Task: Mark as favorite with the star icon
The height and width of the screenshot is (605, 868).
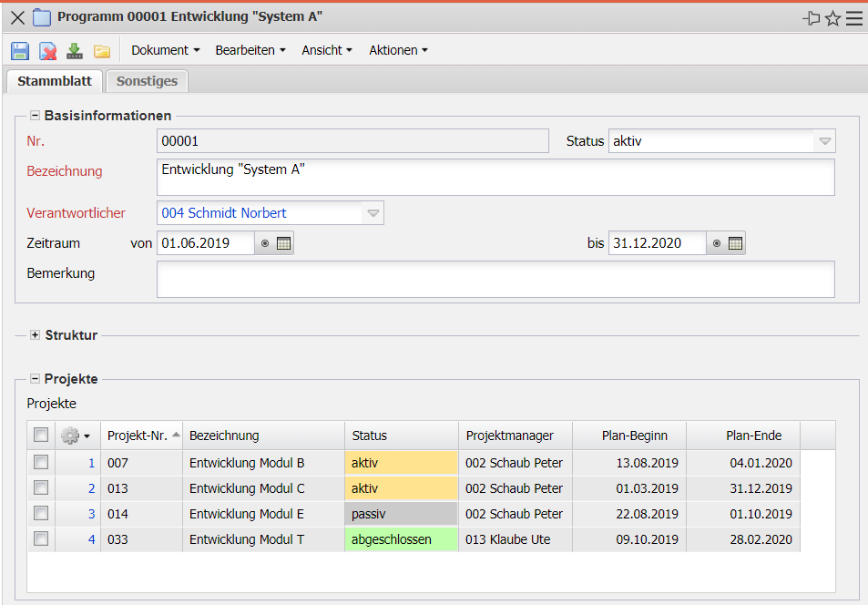Action: [832, 18]
